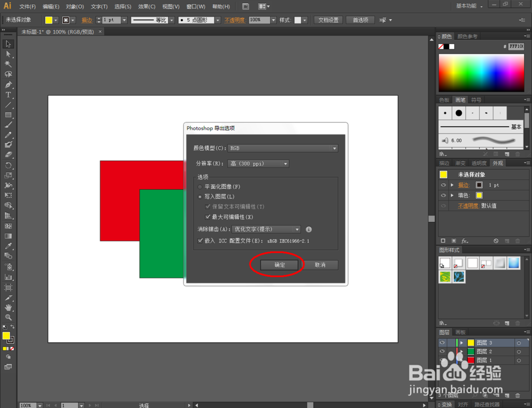Click 不透明度 link in control bar
532x408 pixels.
pyautogui.click(x=235, y=20)
